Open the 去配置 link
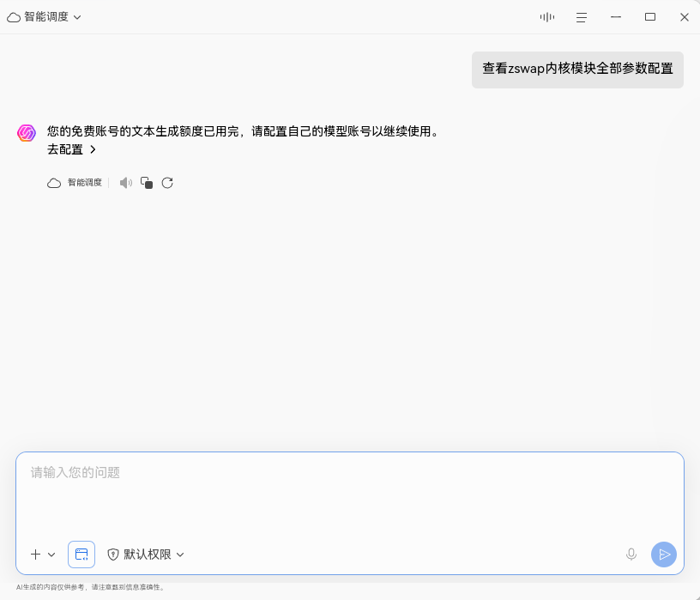The height and width of the screenshot is (600, 700). 71,149
